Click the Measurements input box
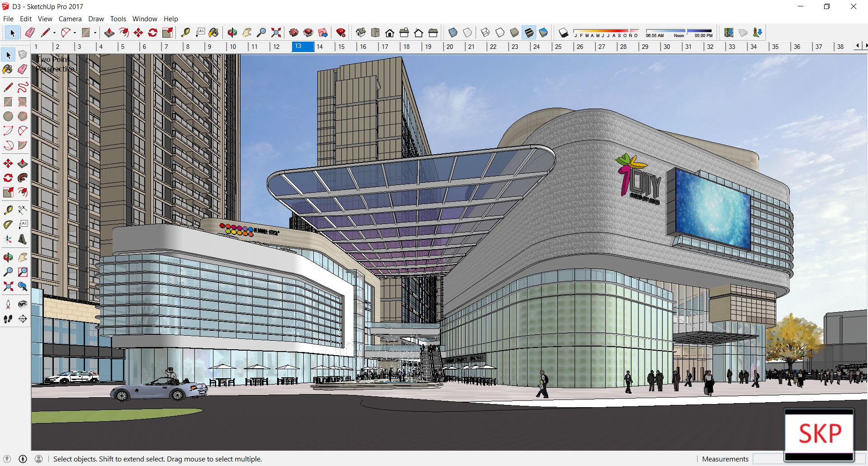The image size is (868, 466). (x=768, y=459)
